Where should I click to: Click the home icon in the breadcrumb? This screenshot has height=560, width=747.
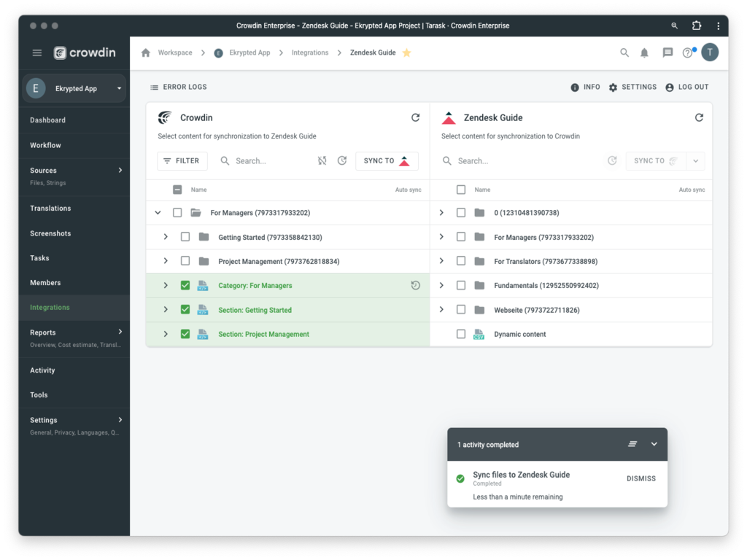click(x=146, y=53)
